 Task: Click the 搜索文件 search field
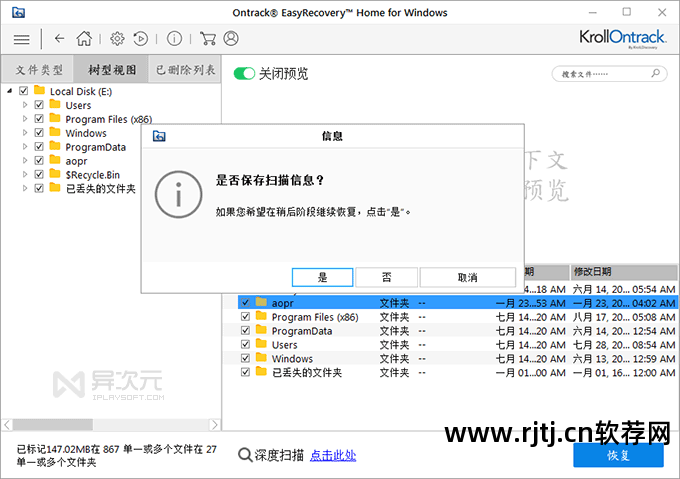tap(609, 74)
